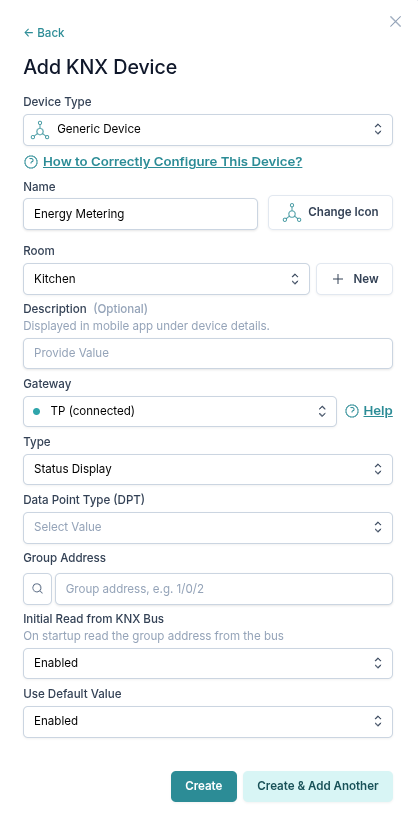Open the Device Type dropdown

coord(208,129)
